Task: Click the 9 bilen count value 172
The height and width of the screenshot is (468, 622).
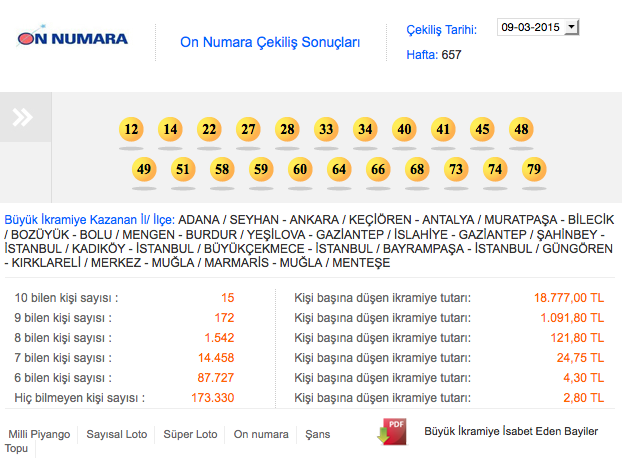Action: pyautogui.click(x=225, y=318)
